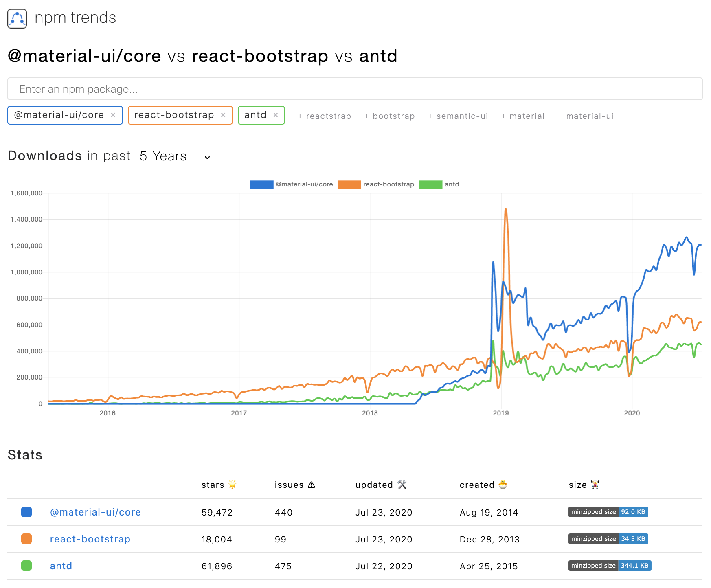Open the antd package link in Stats
Screen dimensions: 711x588
pyautogui.click(x=61, y=566)
